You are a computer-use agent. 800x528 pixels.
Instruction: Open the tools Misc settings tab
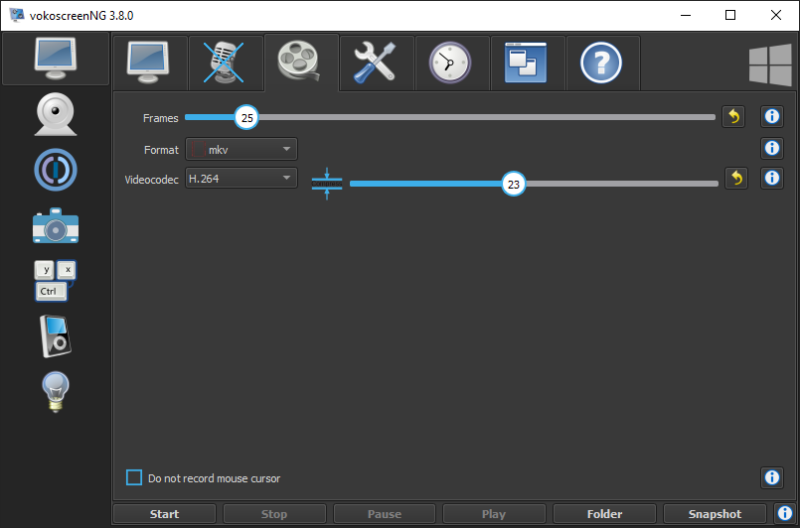pyautogui.click(x=375, y=63)
